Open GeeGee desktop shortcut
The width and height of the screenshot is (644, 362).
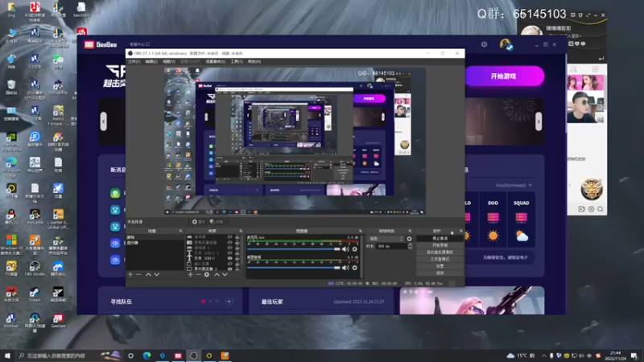click(58, 320)
